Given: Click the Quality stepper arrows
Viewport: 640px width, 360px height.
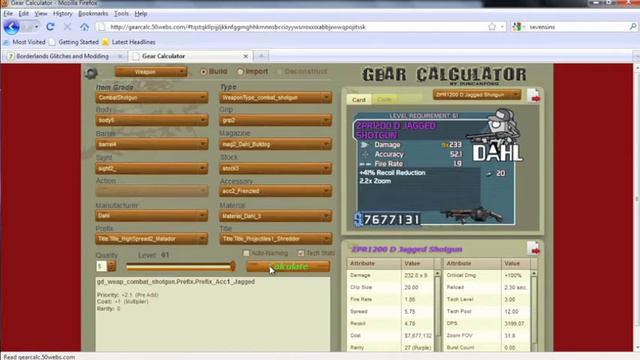Looking at the screenshot, I should [x=112, y=266].
